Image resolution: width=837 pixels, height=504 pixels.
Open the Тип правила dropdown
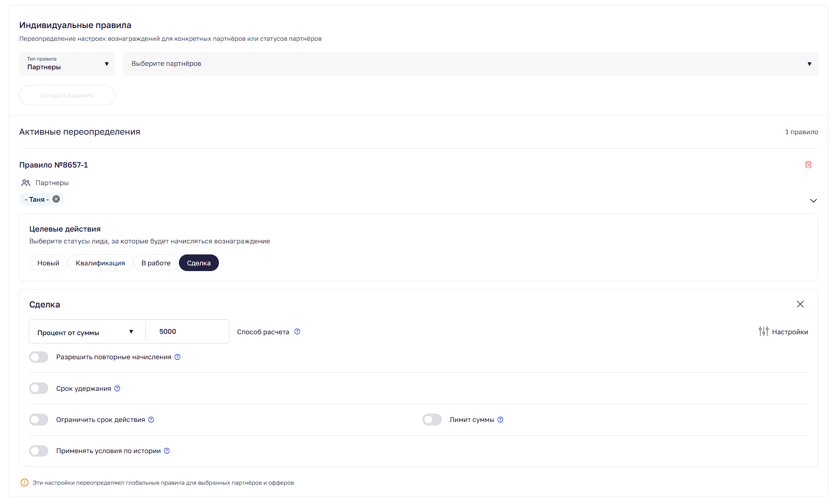[x=67, y=64]
